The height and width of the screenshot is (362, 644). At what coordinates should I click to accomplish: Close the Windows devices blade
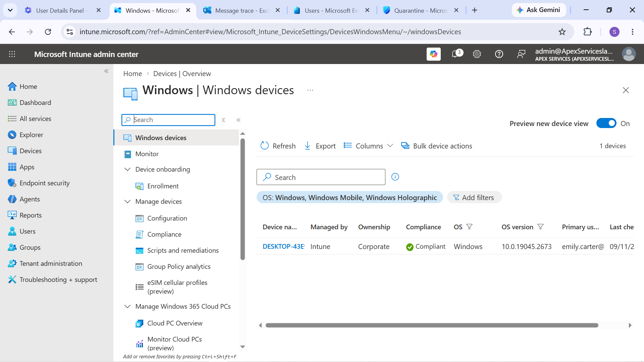pos(626,90)
